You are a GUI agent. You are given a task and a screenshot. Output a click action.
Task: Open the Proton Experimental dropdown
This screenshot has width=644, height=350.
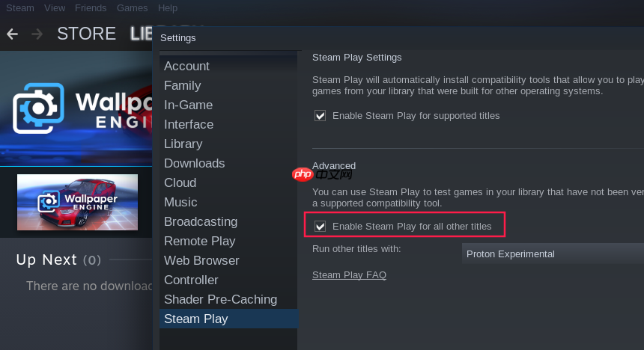[x=553, y=254]
